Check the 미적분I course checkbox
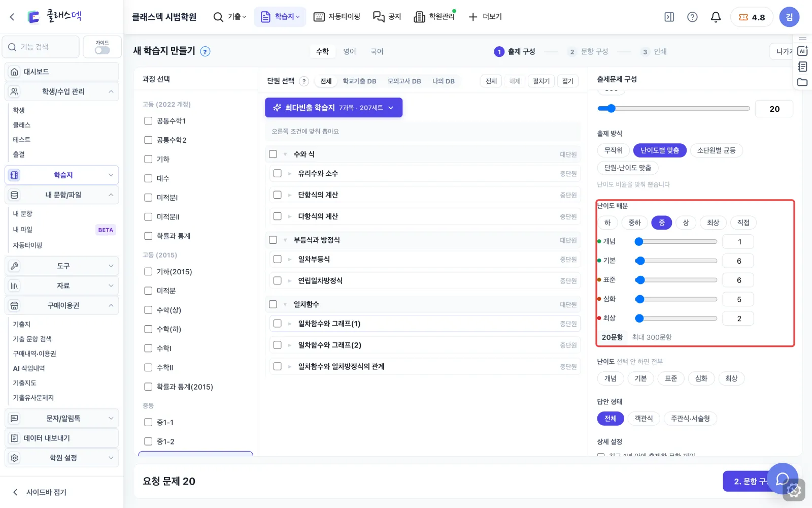The image size is (812, 508). 148,198
